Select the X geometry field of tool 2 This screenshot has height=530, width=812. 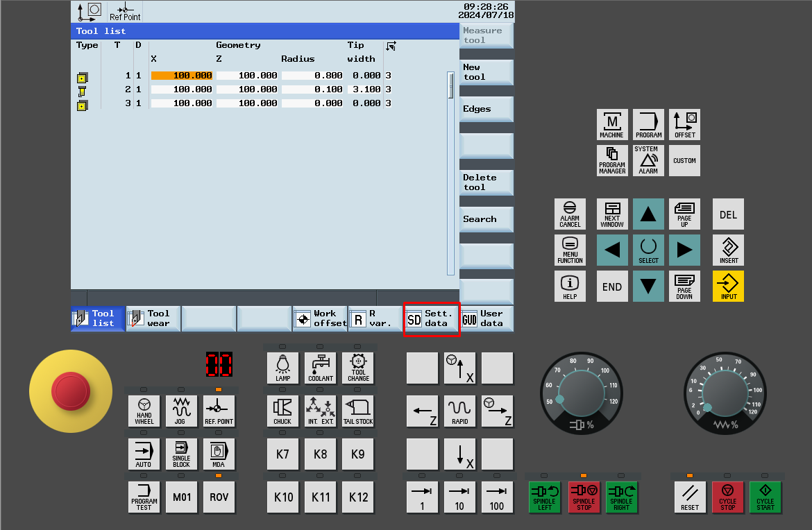click(182, 89)
